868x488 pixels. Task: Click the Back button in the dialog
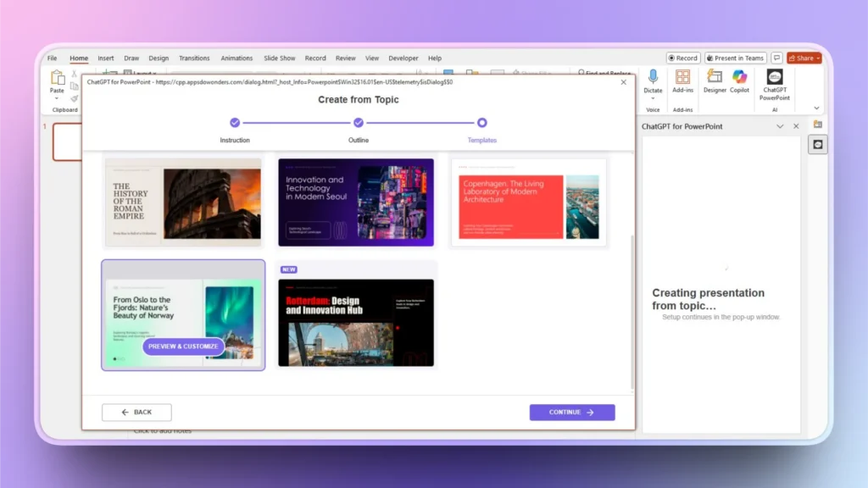136,412
